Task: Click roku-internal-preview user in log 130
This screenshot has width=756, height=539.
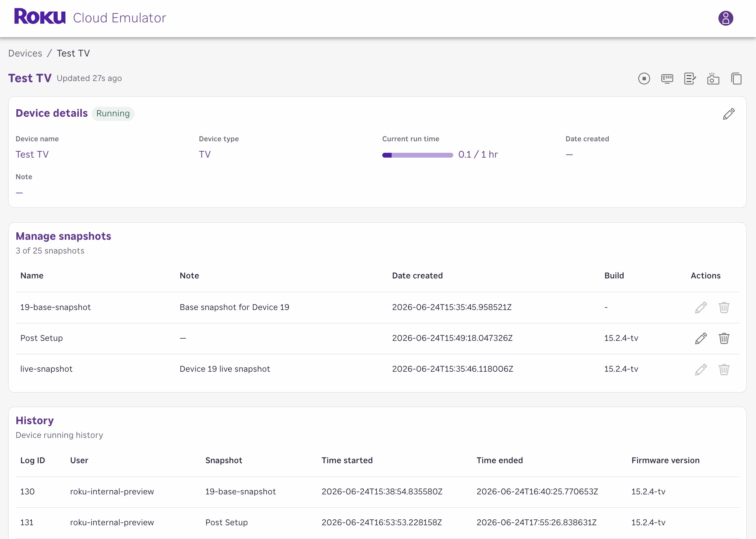Action: [112, 491]
